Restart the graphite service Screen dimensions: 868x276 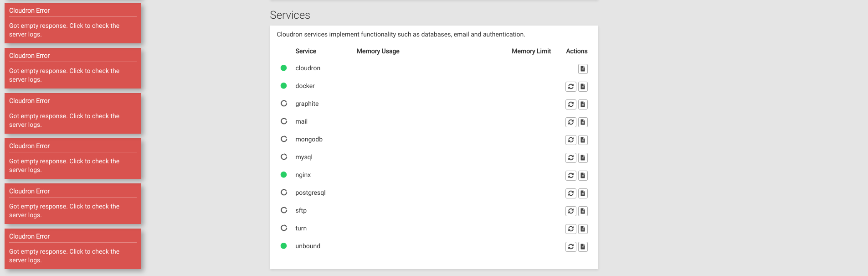click(x=571, y=104)
